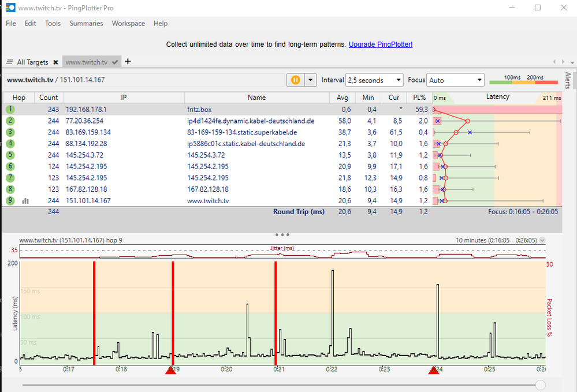Click the green hop 9 circle icon
This screenshot has width=577, height=392.
point(10,201)
